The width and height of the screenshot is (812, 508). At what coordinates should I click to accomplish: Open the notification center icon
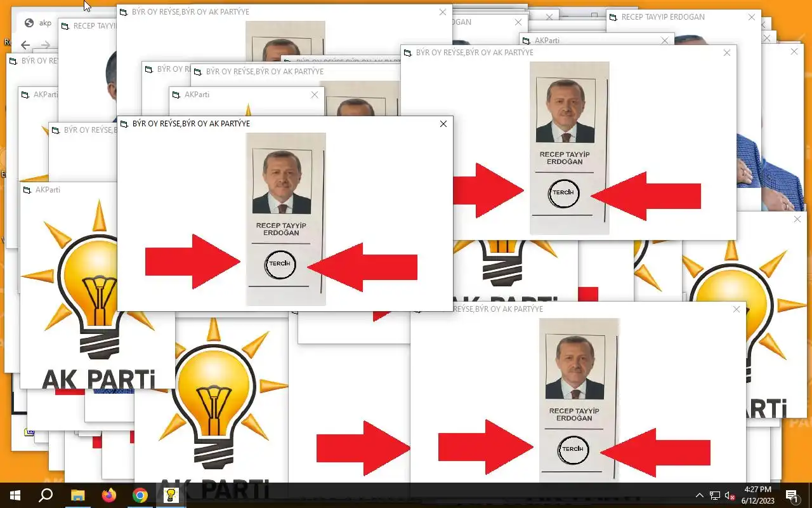(x=792, y=495)
